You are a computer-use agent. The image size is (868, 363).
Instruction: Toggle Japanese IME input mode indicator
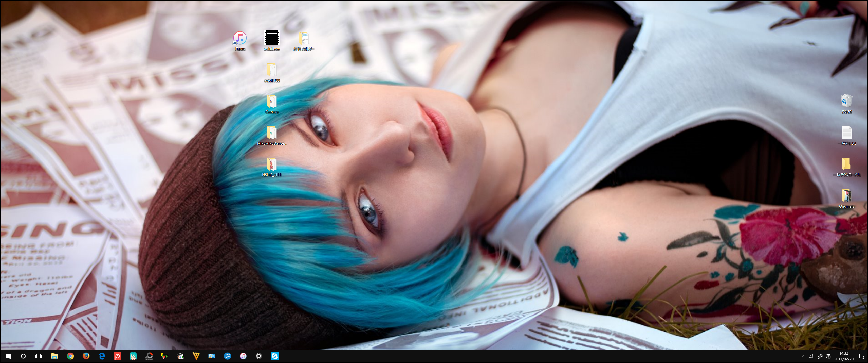tap(828, 356)
